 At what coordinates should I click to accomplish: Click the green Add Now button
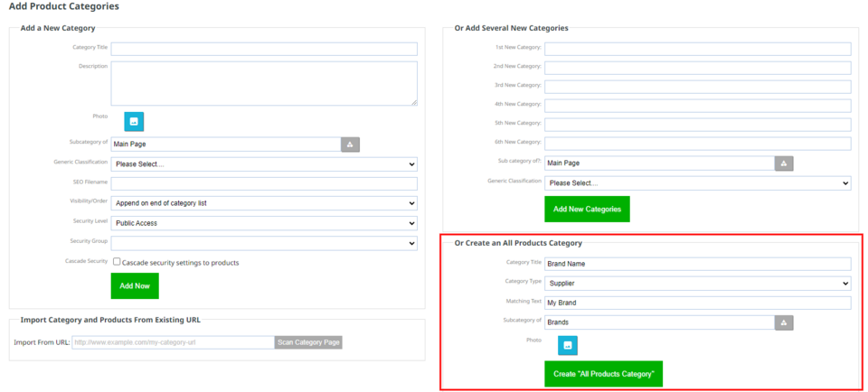tap(135, 285)
